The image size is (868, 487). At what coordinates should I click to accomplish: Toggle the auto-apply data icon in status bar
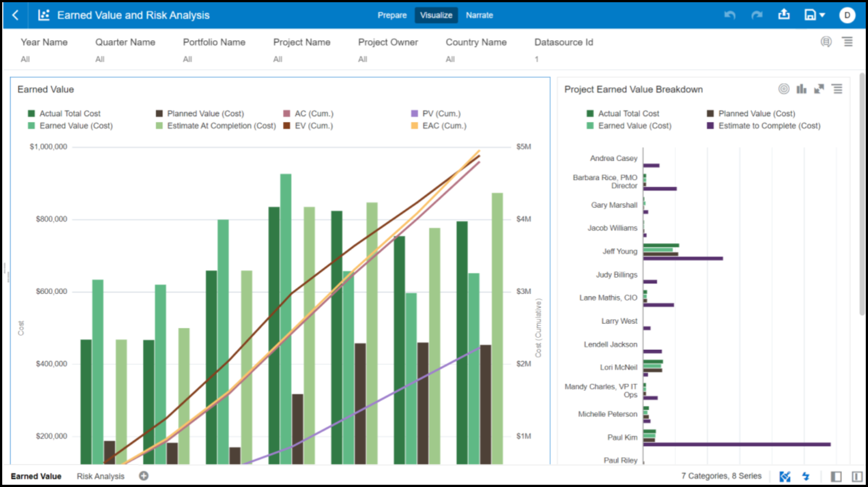pos(785,476)
